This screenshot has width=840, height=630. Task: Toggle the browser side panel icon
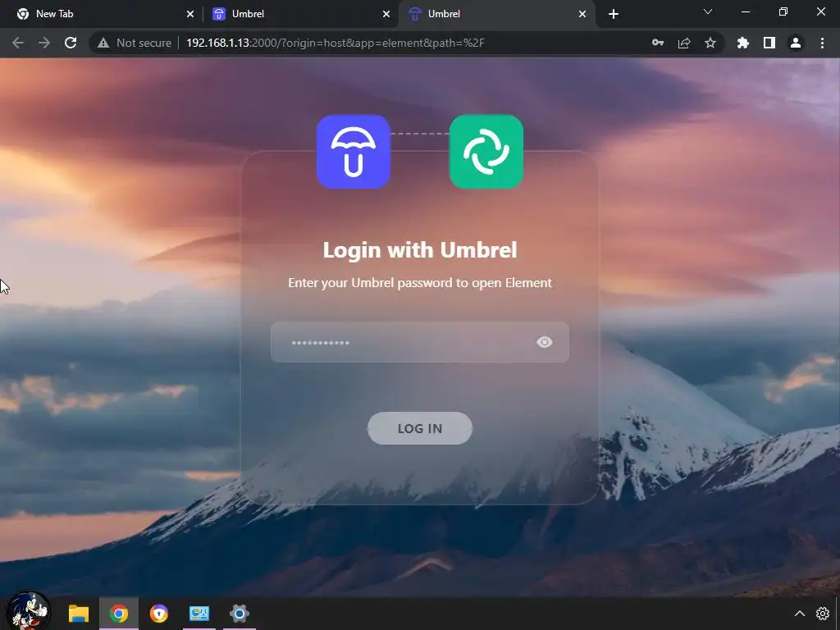(x=769, y=43)
